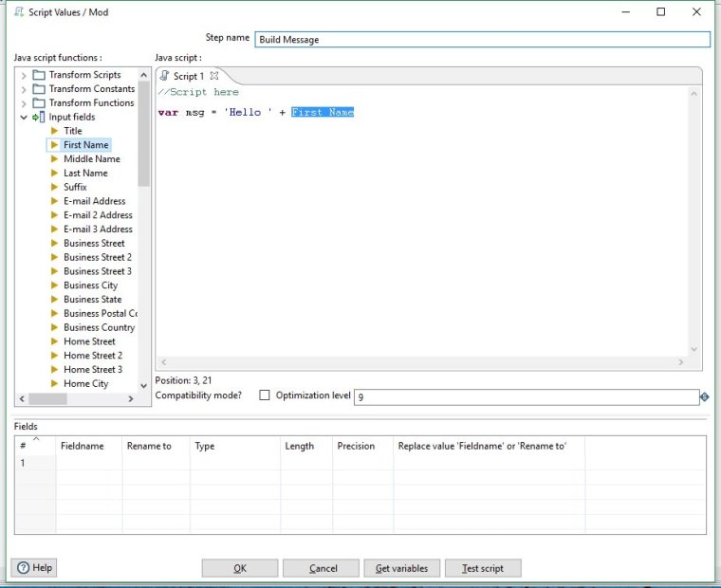Screen dimensions: 721x588
Task: Click the Script 1 tab close icon
Action: 214,76
